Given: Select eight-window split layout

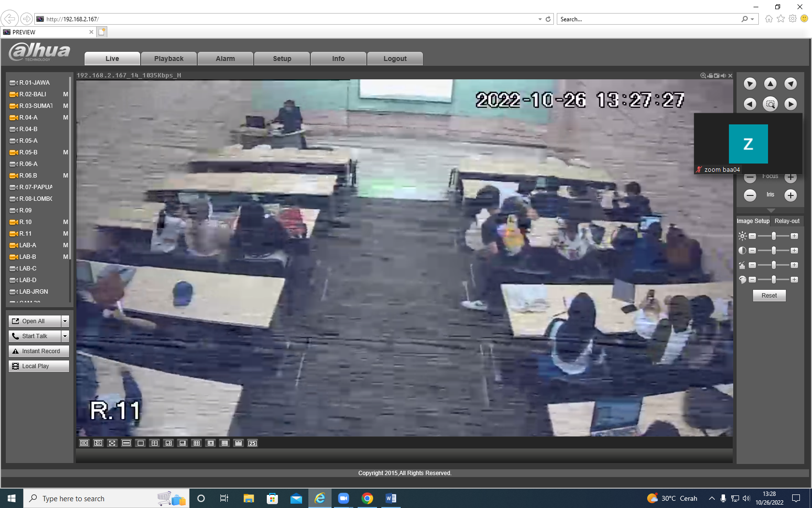Looking at the screenshot, I should pyautogui.click(x=182, y=443).
